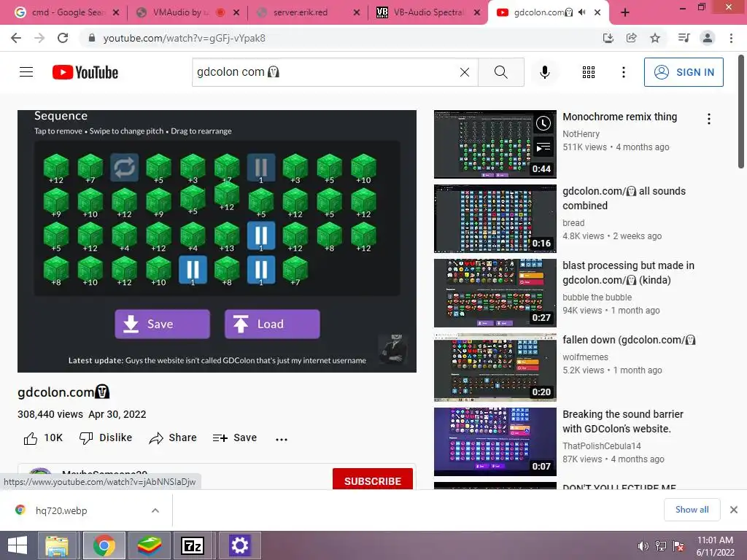This screenshot has width=747, height=560.
Task: Open fallen down video thumbnail
Action: tap(495, 367)
